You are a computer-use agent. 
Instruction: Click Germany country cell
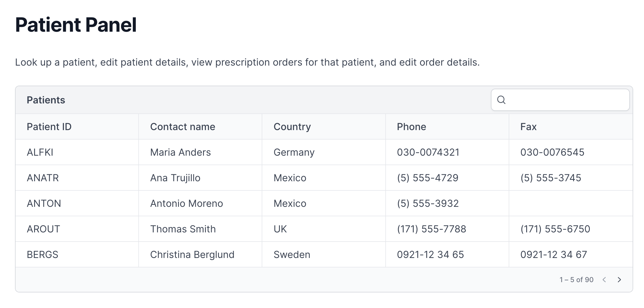coord(324,152)
